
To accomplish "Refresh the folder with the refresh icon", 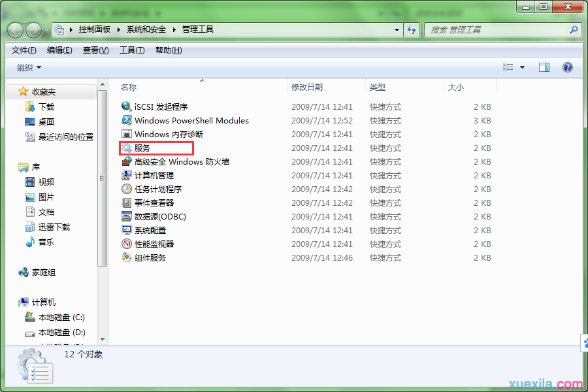I will [x=412, y=29].
